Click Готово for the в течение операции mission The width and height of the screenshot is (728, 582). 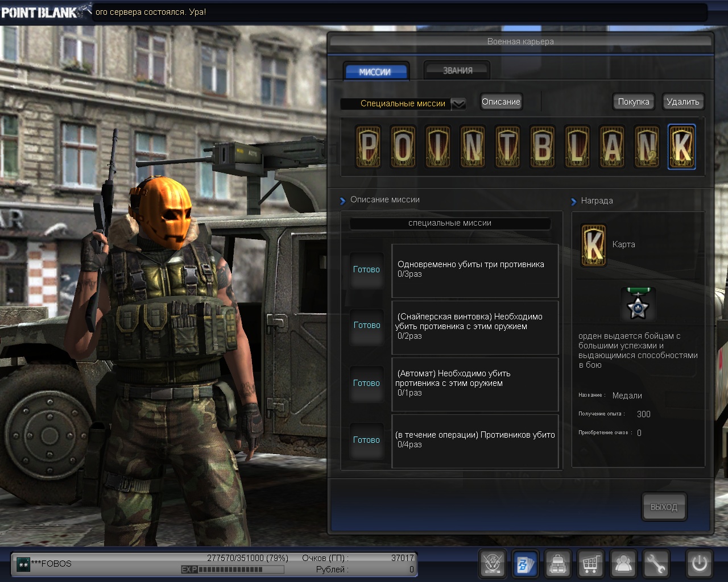(x=366, y=440)
